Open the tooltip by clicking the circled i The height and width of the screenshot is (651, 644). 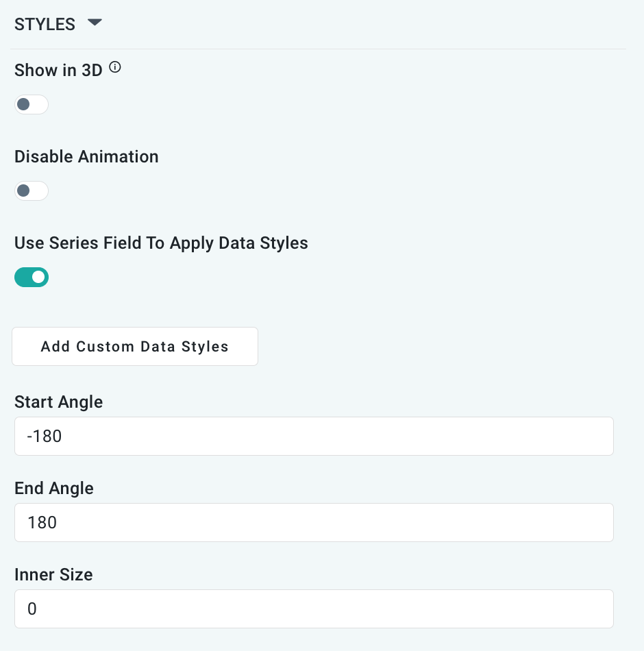pyautogui.click(x=115, y=67)
